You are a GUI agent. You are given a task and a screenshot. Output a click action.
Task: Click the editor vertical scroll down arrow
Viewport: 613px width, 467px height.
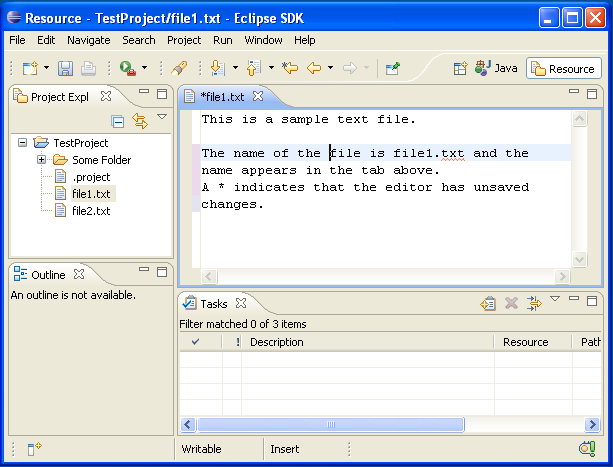579,259
